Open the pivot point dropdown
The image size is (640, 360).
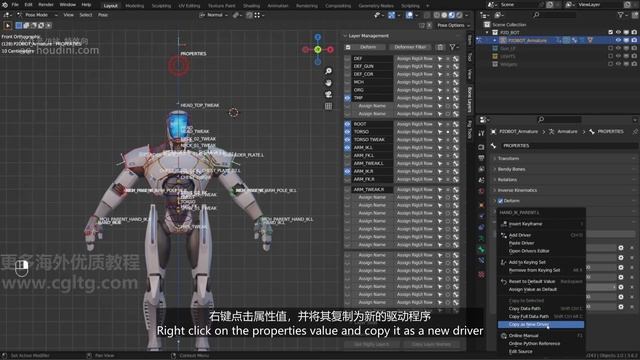click(x=237, y=15)
